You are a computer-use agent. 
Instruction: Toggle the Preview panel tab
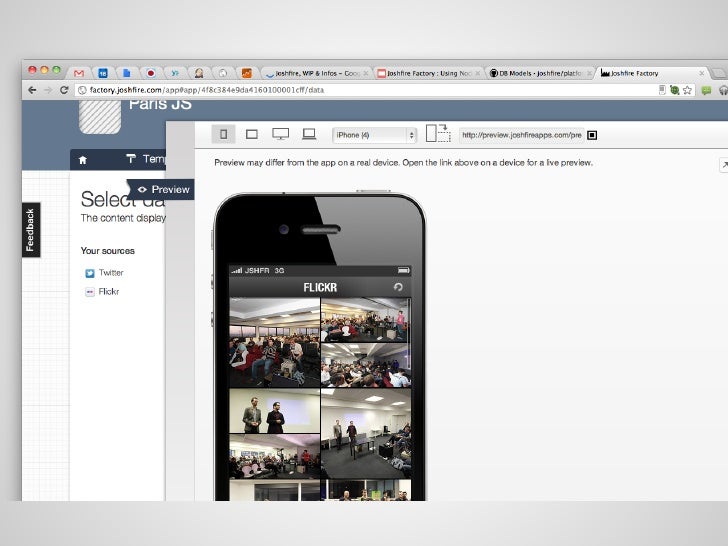coord(163,189)
